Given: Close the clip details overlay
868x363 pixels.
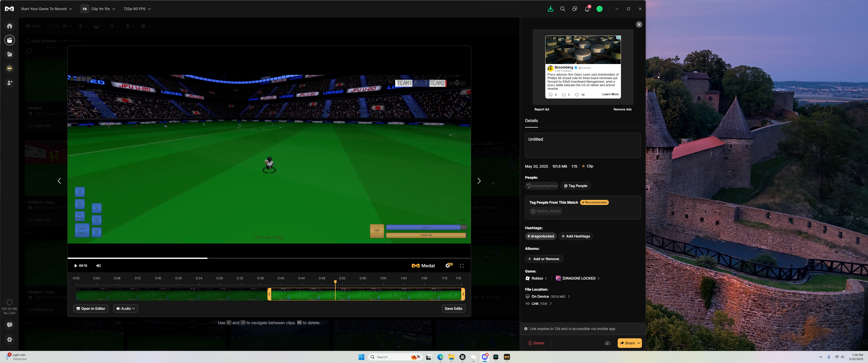Looking at the screenshot, I should [x=639, y=25].
